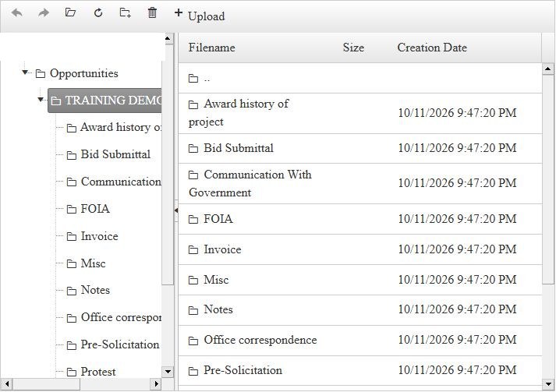The image size is (556, 392).
Task: Click folder icon of Pre-Solicitation list row
Action: [x=193, y=372]
